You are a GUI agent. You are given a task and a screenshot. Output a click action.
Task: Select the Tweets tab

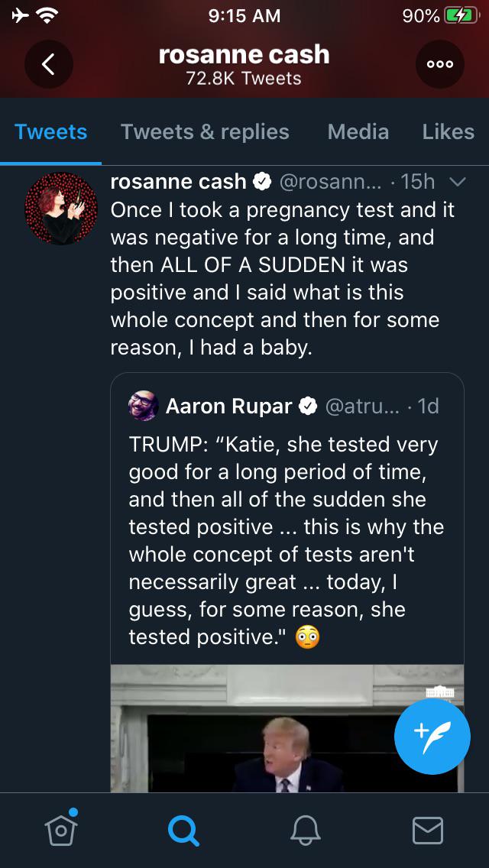coord(50,131)
